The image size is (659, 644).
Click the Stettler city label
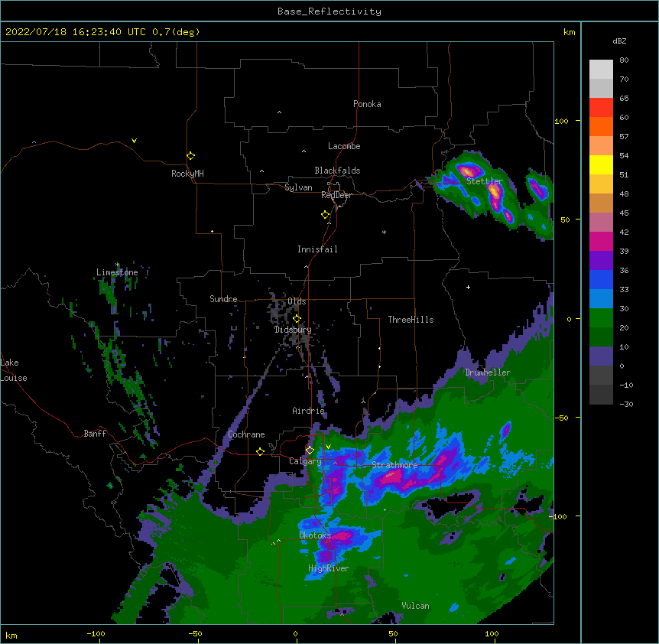(x=485, y=181)
